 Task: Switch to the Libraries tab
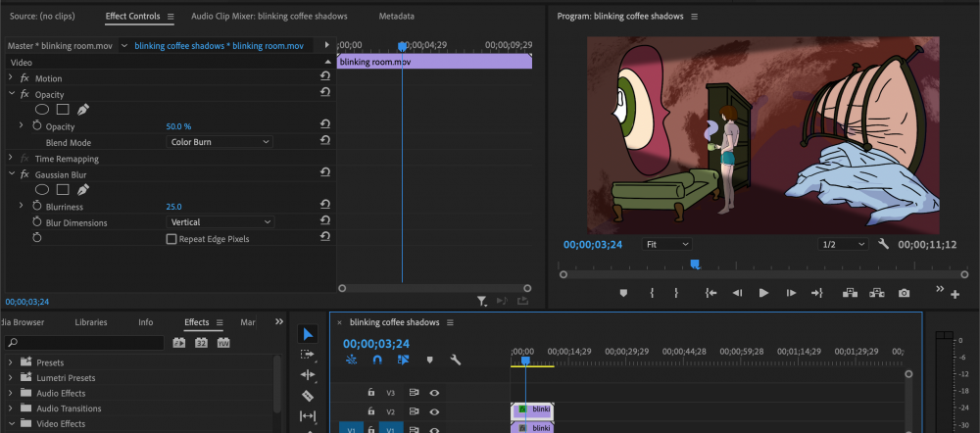(x=90, y=322)
